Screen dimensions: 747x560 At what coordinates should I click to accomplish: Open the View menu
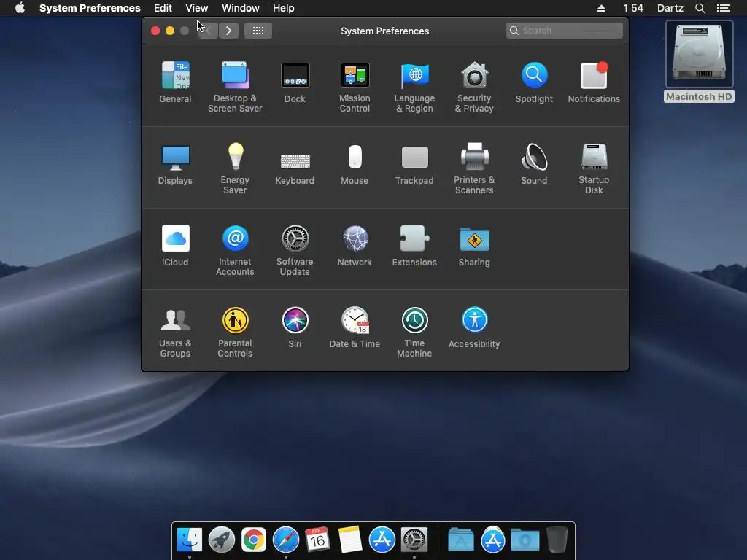point(197,8)
